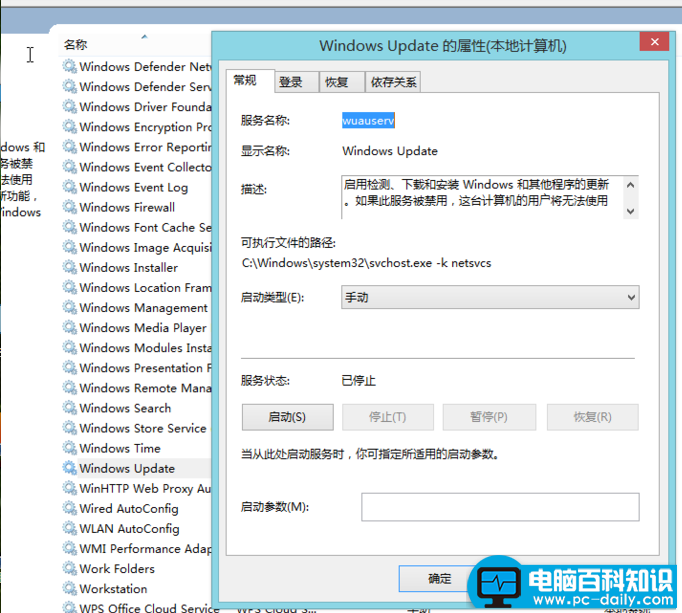Click gear icon beside Windows Store Service

69,428
